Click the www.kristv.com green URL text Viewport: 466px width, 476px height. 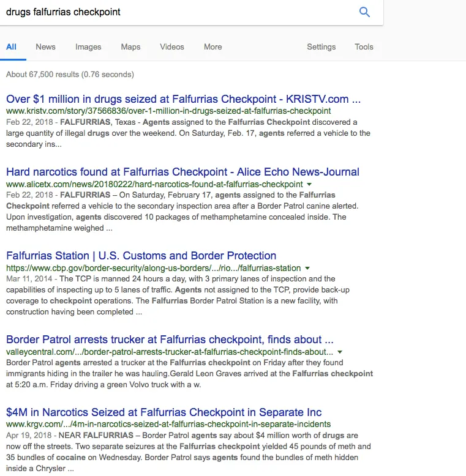click(168, 111)
